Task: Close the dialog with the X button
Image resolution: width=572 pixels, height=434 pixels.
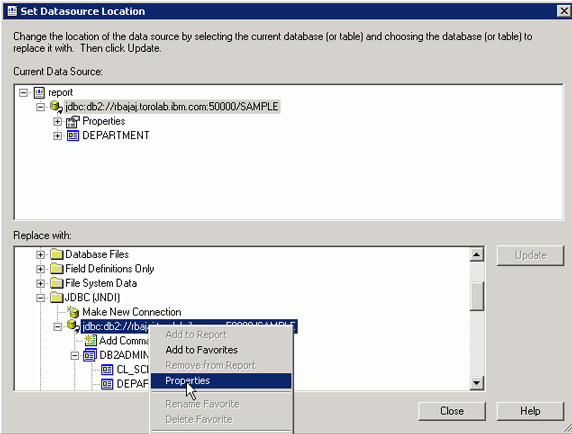Action: pos(564,11)
